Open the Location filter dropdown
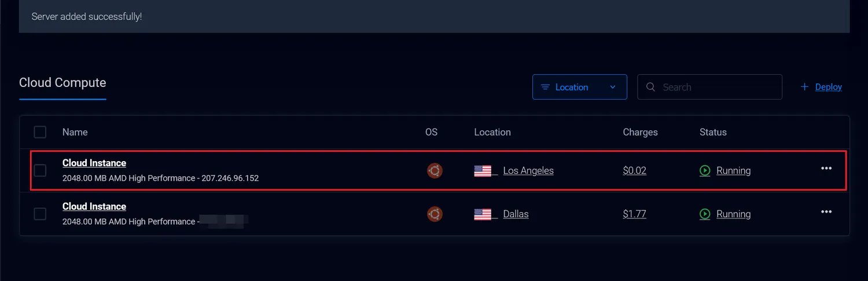This screenshot has width=868, height=281. tap(579, 87)
